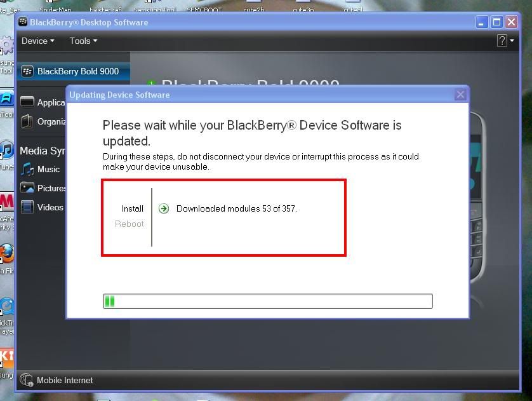The width and height of the screenshot is (532, 401).
Task: Click 'Downloaded modules 53 of 357' text
Action: [x=237, y=208]
